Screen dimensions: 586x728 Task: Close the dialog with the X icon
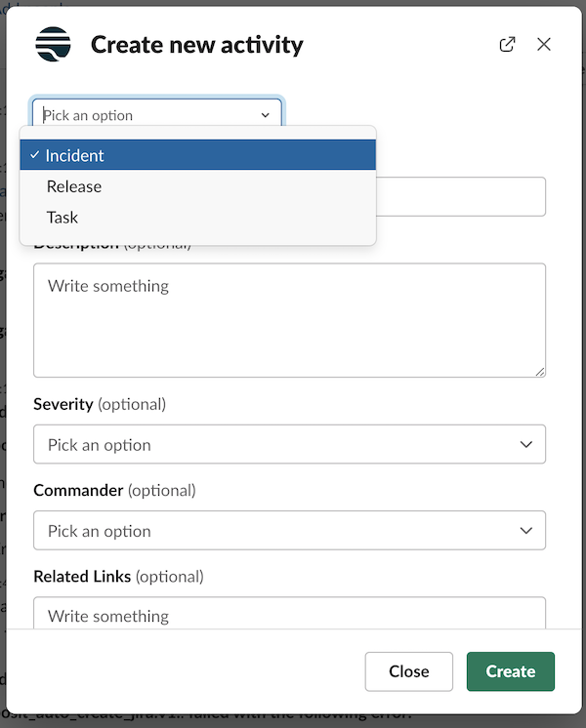544,45
